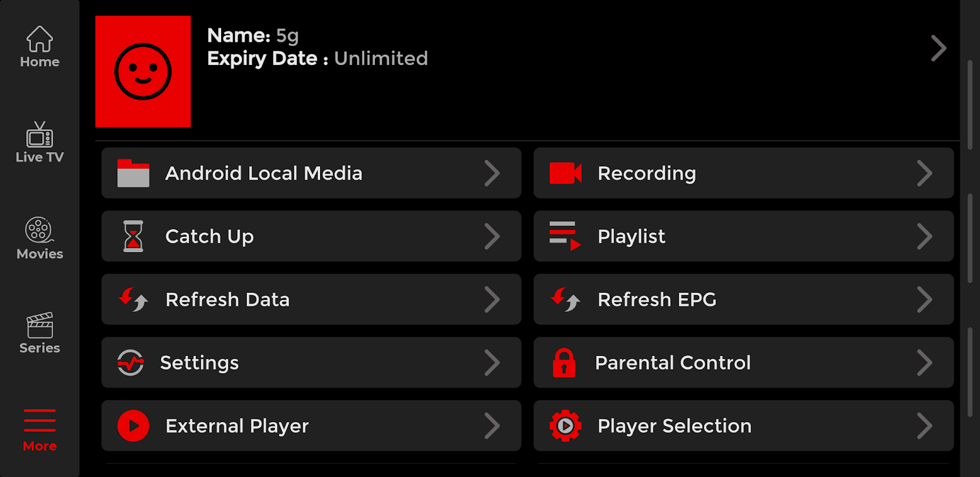980x477 pixels.
Task: Click the Player Selection gear icon
Action: (565, 426)
